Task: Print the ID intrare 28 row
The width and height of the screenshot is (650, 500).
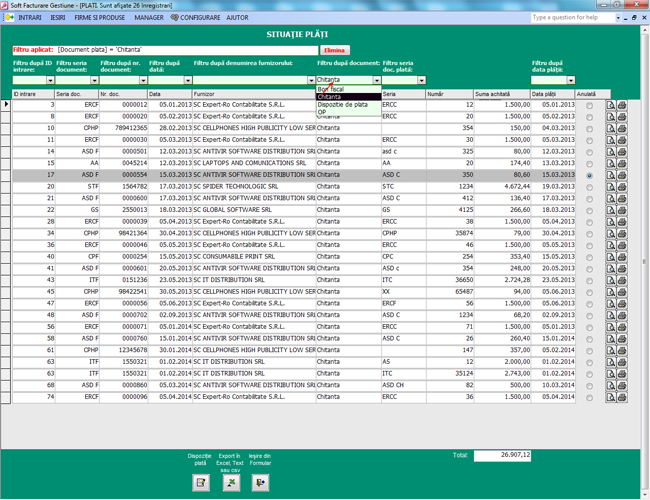Action: tap(622, 222)
